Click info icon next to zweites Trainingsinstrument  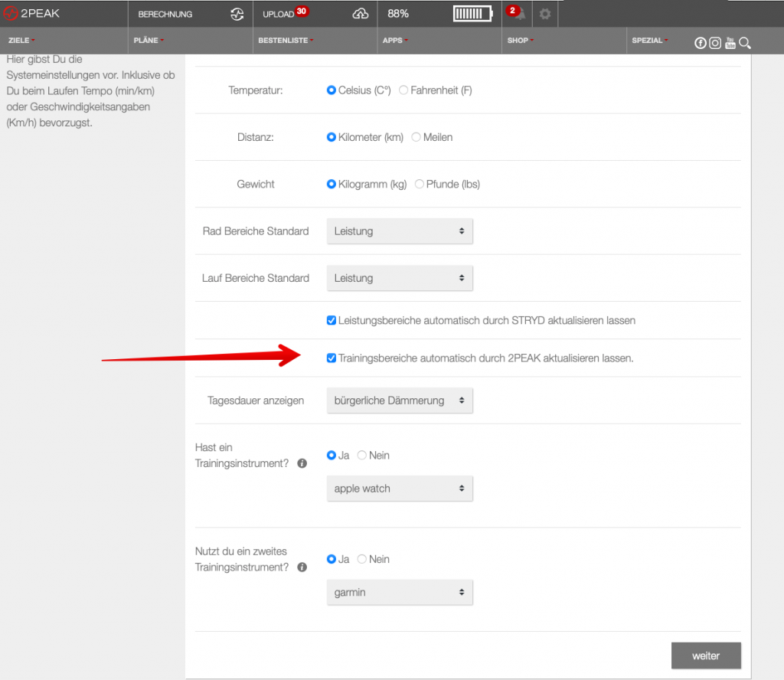click(302, 567)
